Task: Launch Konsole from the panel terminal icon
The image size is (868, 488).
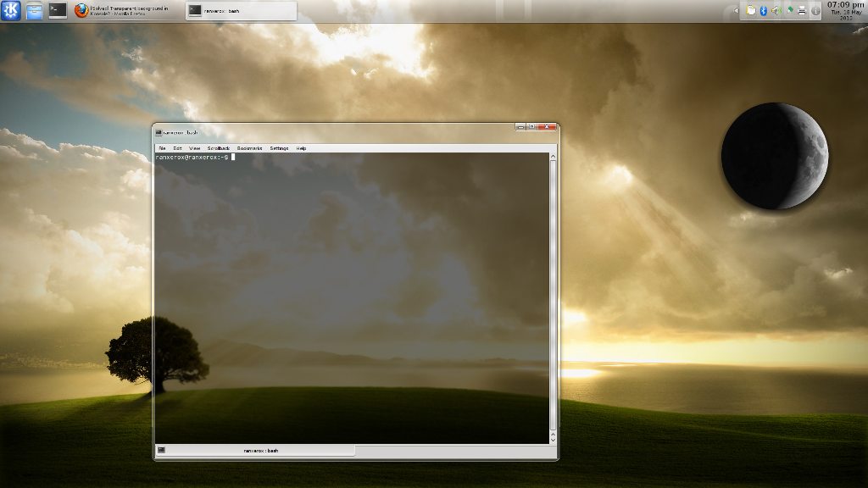Action: [58, 11]
